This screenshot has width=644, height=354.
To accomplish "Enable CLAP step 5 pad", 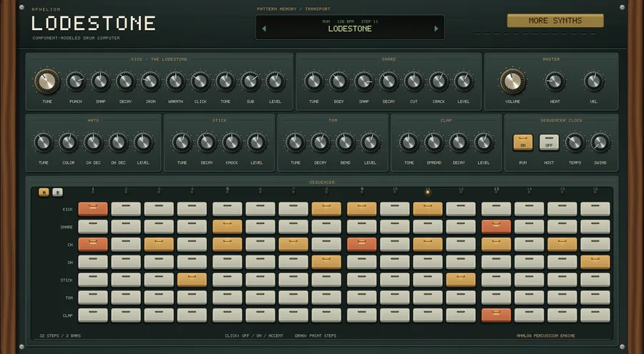I will click(227, 315).
